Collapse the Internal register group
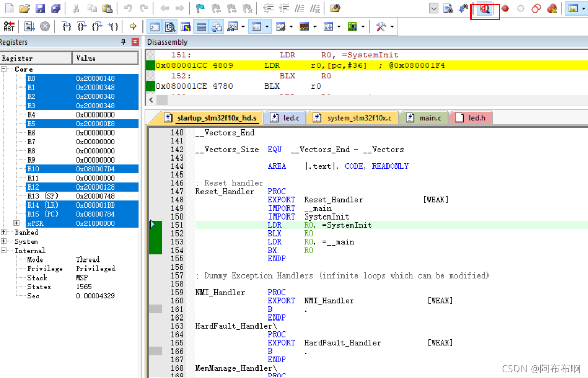This screenshot has height=378, width=588. (x=4, y=250)
